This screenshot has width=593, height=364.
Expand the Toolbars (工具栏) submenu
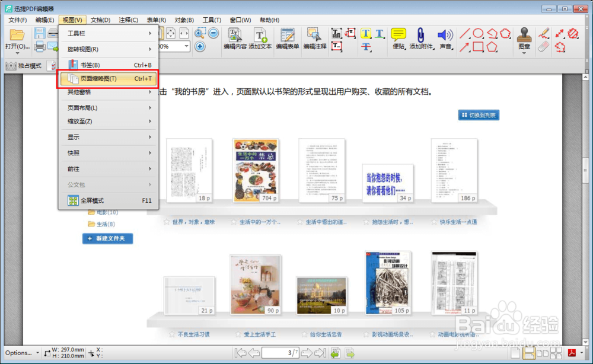pyautogui.click(x=109, y=33)
